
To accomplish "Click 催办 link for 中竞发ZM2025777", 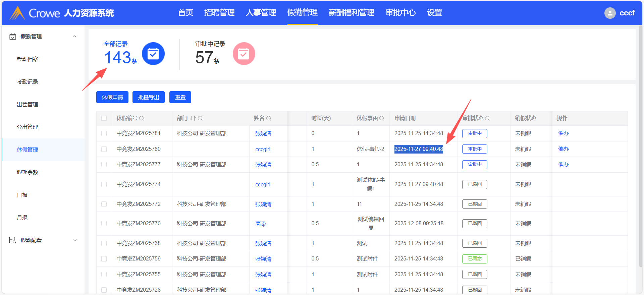I will pos(563,165).
